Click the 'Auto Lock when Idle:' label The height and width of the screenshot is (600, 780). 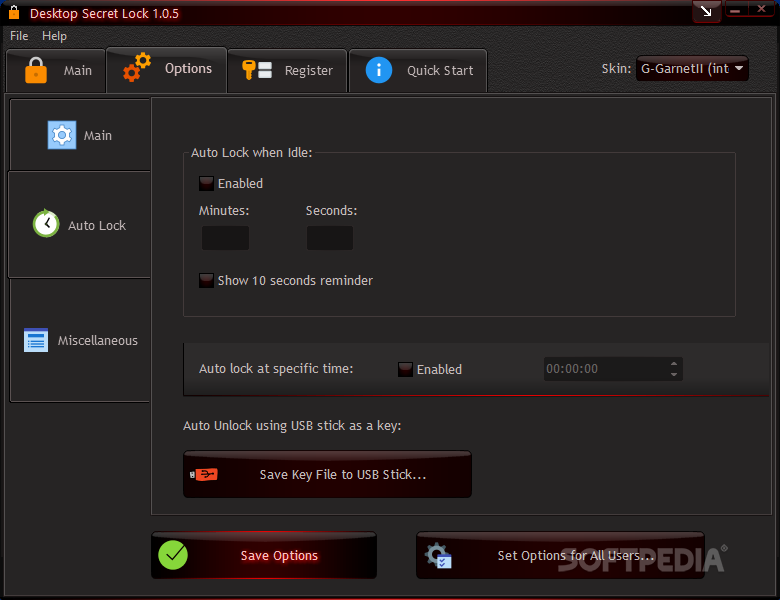(x=252, y=153)
